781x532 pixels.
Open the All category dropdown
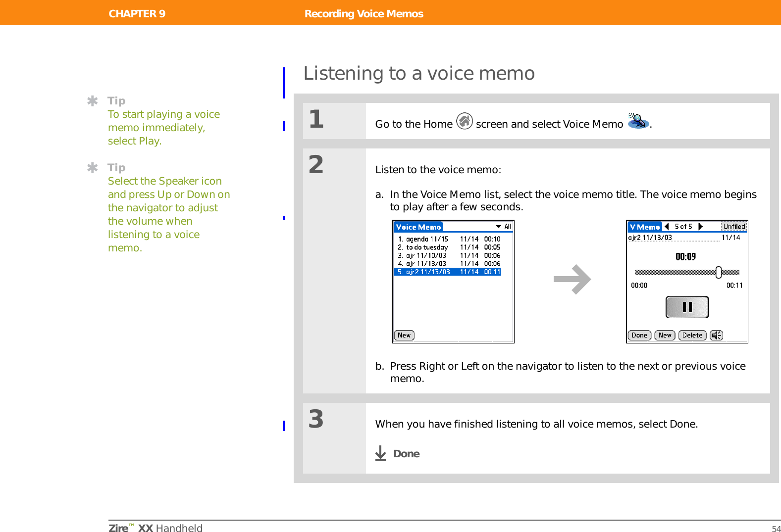[504, 227]
